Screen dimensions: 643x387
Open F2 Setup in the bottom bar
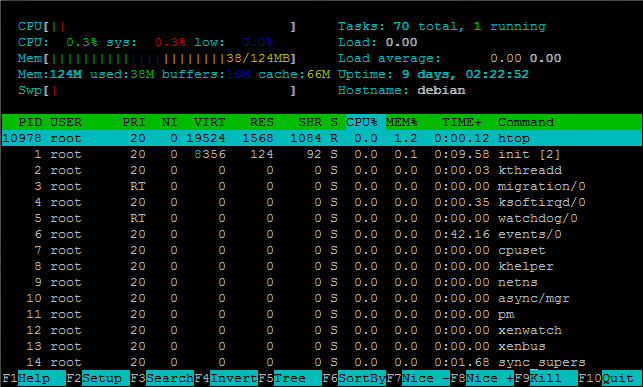(x=98, y=378)
